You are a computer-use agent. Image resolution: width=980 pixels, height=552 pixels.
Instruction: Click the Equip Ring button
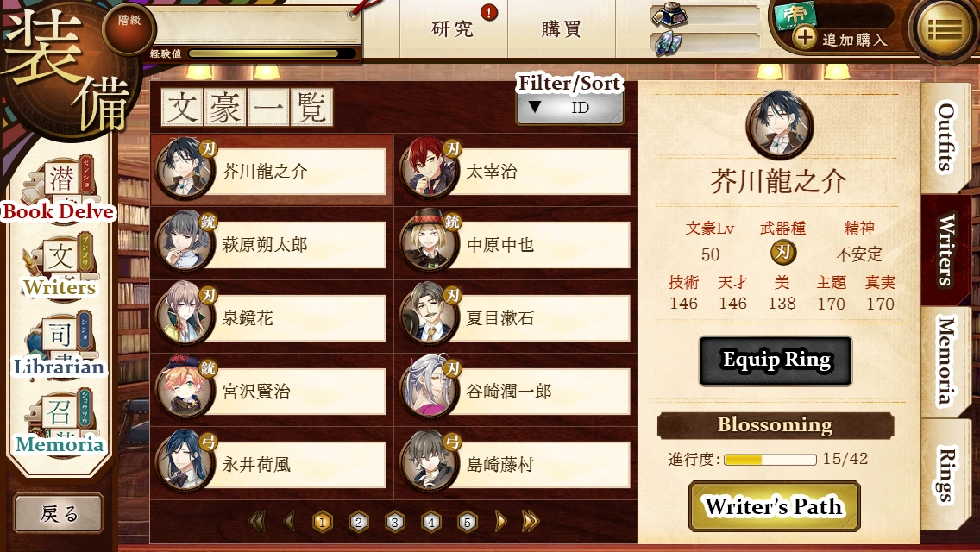[x=776, y=361]
